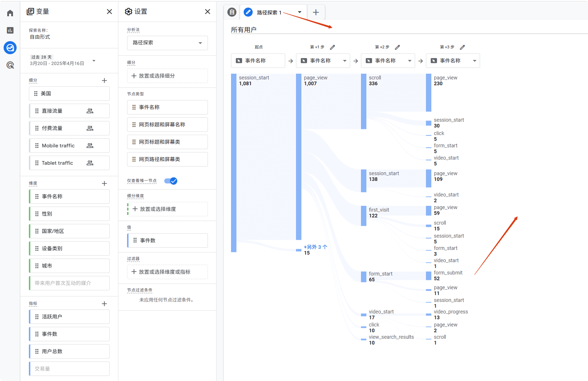The width and height of the screenshot is (588, 381).
Task: Open the 第 +2 步 事件名称 dropdown
Action: pyautogui.click(x=410, y=61)
